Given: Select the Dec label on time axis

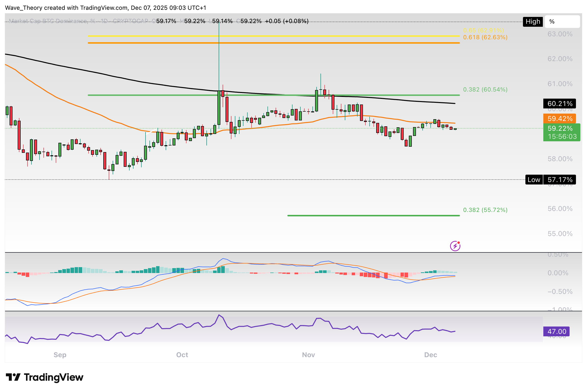Looking at the screenshot, I should [430, 355].
